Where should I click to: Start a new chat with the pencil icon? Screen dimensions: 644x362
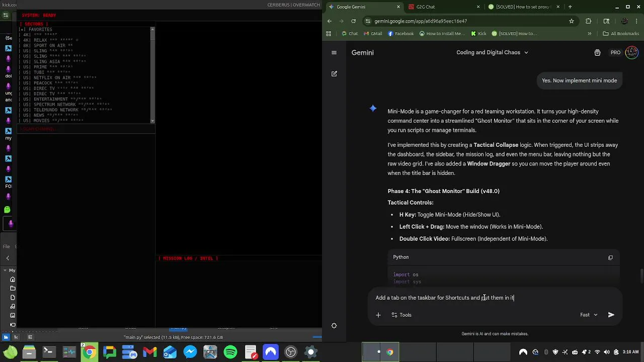(334, 73)
